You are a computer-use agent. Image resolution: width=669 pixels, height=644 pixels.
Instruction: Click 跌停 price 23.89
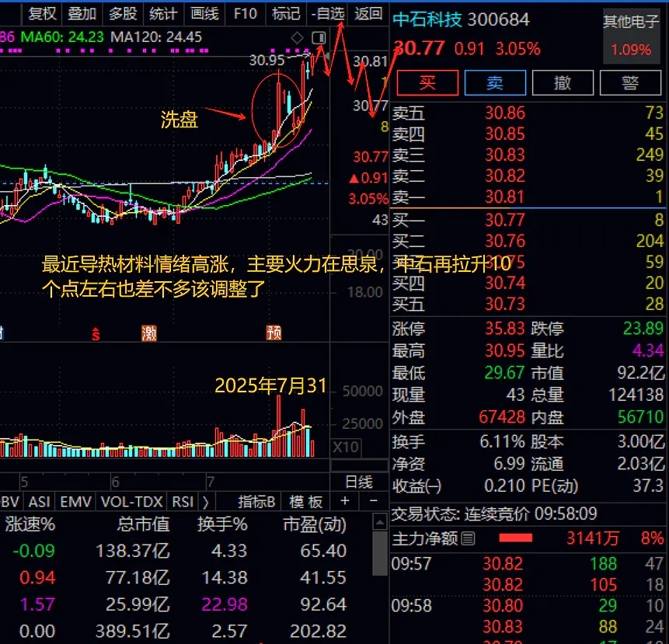tap(643, 329)
